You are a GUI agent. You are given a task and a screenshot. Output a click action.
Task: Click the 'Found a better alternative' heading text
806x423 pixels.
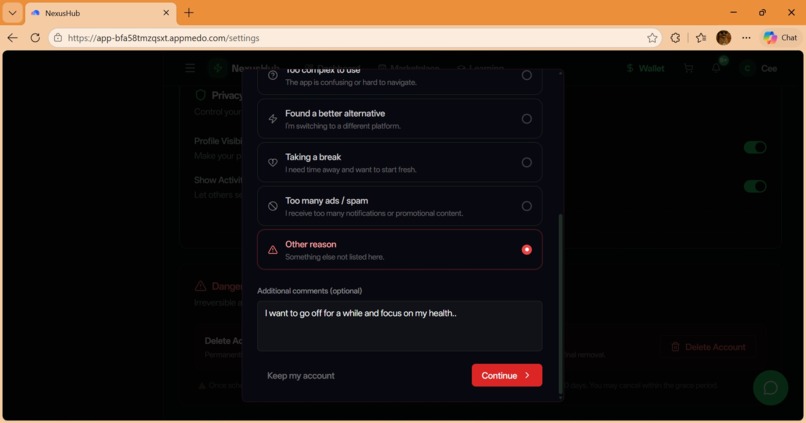(335, 114)
